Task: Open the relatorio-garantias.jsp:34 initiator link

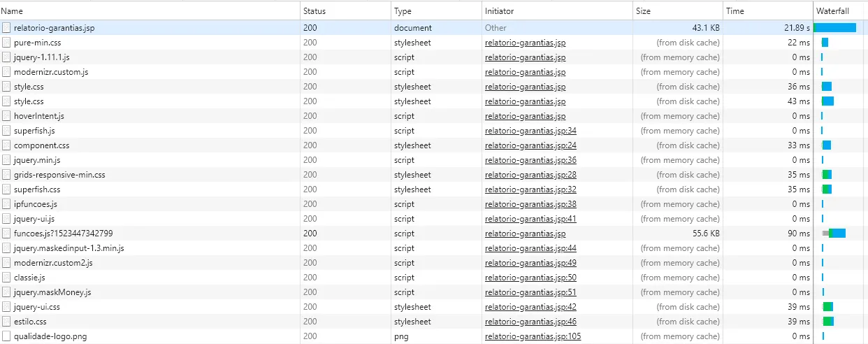Action: point(530,131)
